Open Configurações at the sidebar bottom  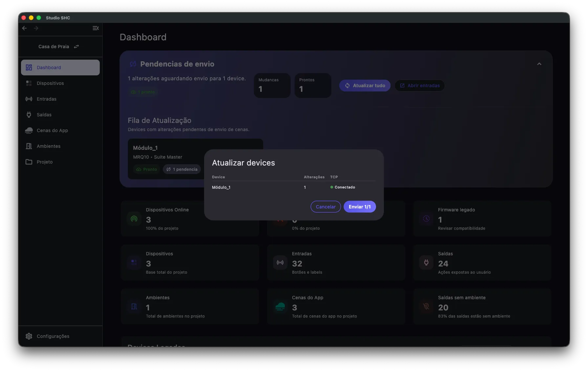tap(60, 336)
